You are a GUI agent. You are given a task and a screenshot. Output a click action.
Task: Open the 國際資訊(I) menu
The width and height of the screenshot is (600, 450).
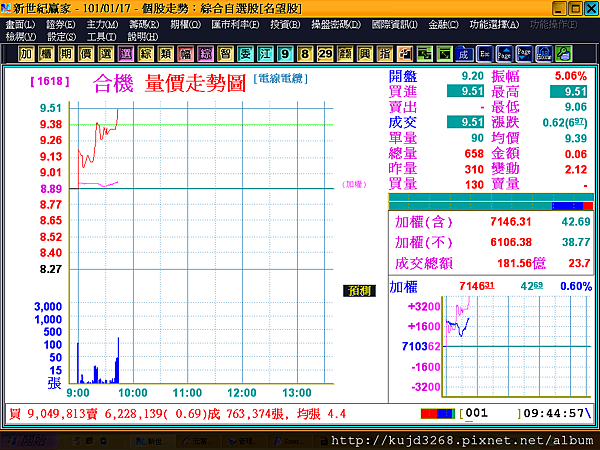click(x=395, y=25)
